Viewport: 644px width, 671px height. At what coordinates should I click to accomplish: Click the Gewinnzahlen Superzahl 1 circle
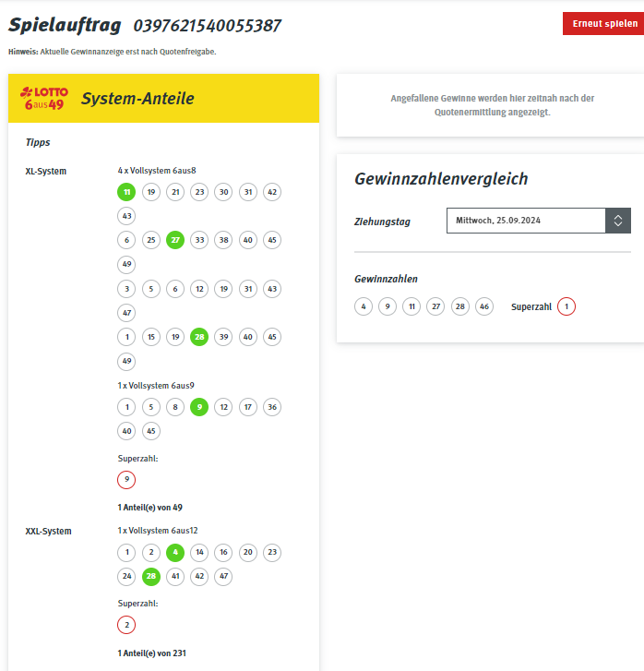[x=566, y=306]
